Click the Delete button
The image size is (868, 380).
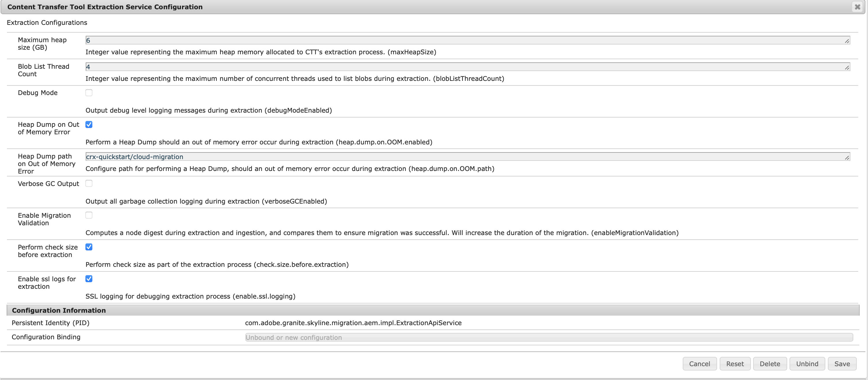coord(770,364)
